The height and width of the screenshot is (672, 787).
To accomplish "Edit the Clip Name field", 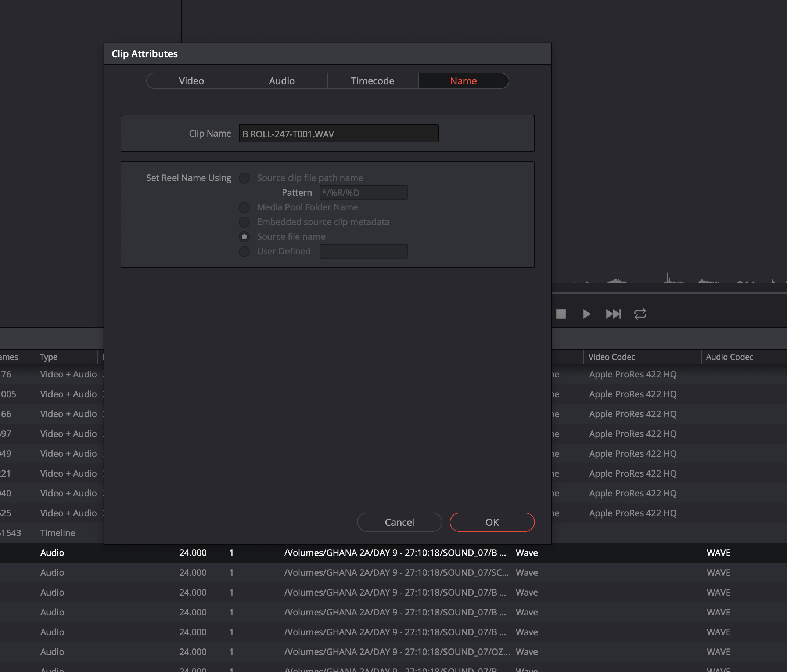I will point(338,134).
